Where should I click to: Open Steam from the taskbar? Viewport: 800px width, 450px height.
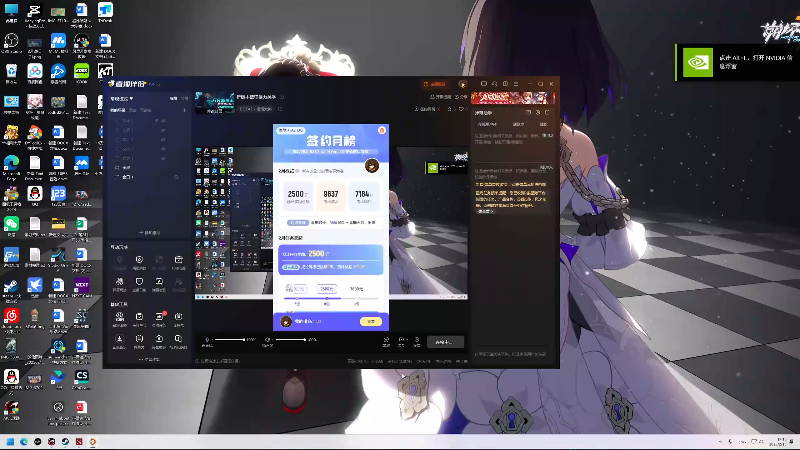click(x=65, y=442)
